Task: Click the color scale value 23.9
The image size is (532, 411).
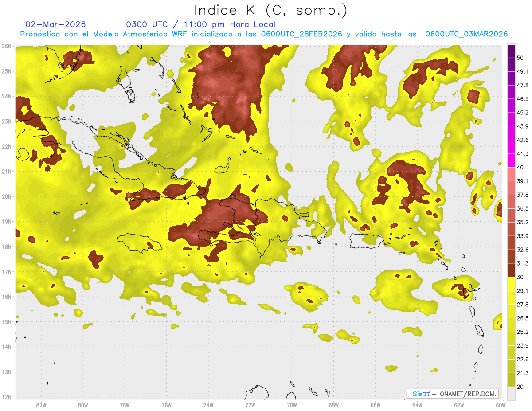Action: pyautogui.click(x=523, y=346)
